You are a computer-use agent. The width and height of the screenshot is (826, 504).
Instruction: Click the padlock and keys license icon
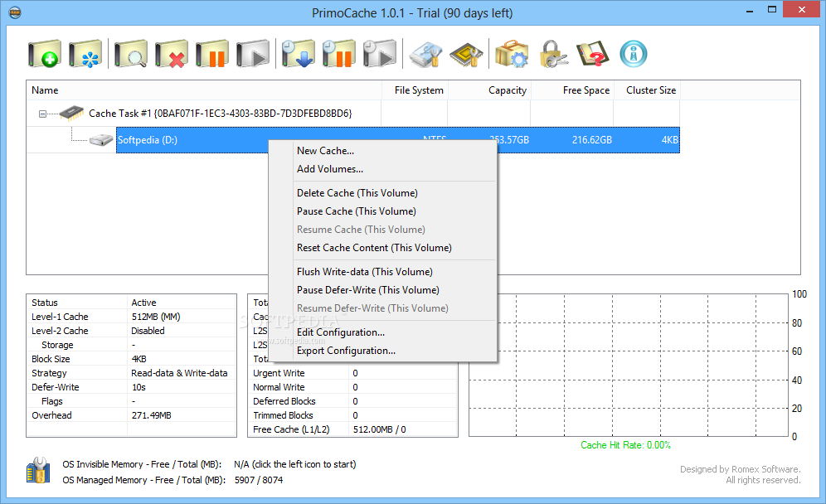(x=553, y=54)
